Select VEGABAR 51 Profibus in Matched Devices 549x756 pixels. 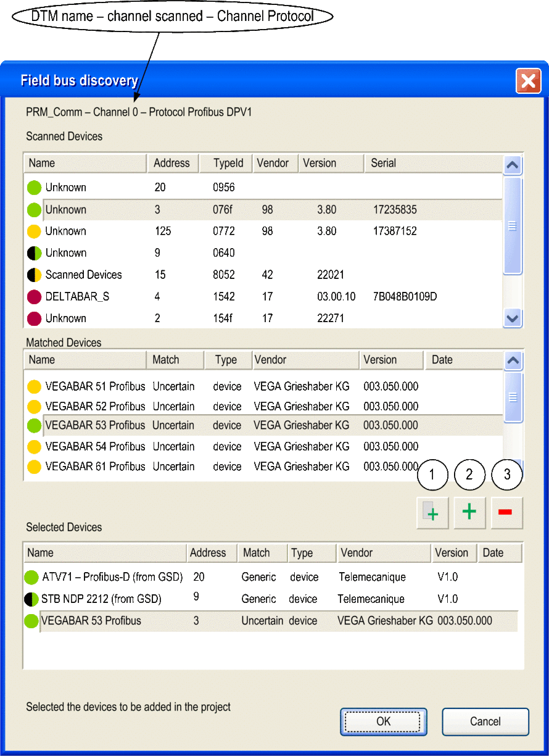(263, 387)
